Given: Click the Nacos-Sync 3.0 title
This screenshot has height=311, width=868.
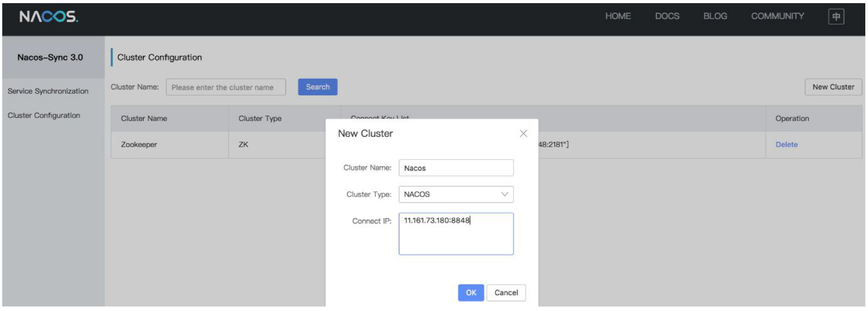Looking at the screenshot, I should click(50, 57).
